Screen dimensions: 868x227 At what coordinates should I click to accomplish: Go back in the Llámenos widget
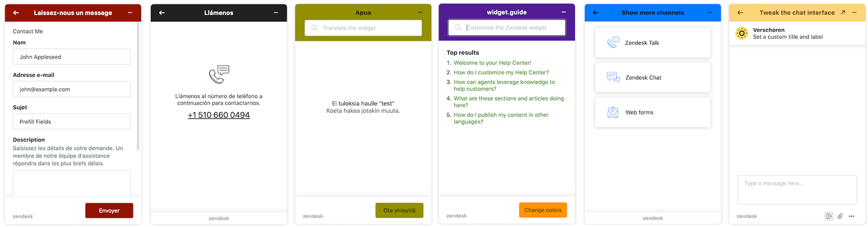tap(162, 13)
